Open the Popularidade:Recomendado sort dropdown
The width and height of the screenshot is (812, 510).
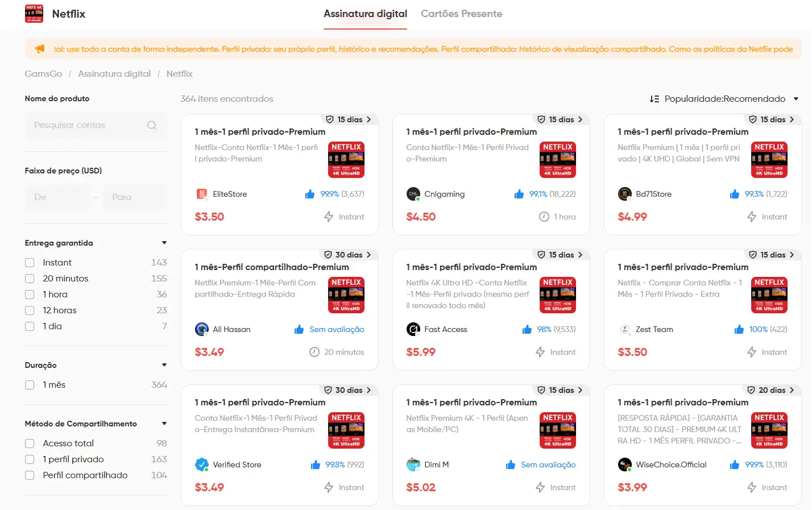pos(724,99)
